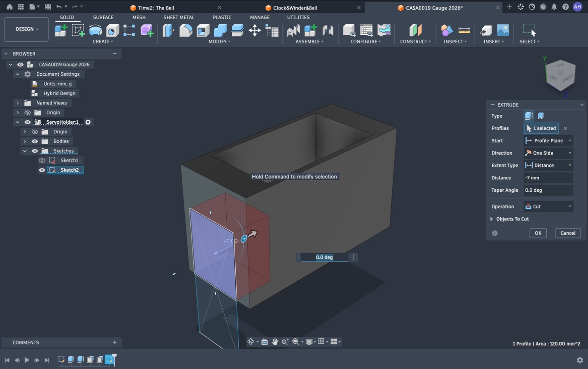
Task: Open the Operation Cut dropdown
Action: [549, 206]
